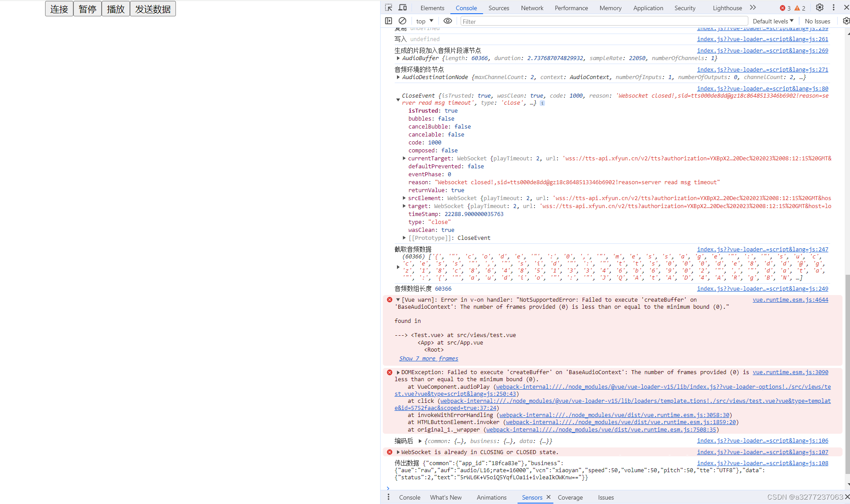Viewport: 850px width, 504px height.
Task: Switch to the Network tab
Action: click(x=532, y=8)
